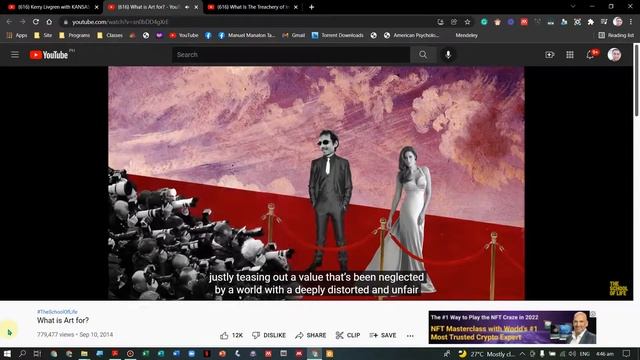Image resolution: width=640 pixels, height=360 pixels.
Task: Open the Windows notification center
Action: point(627,354)
